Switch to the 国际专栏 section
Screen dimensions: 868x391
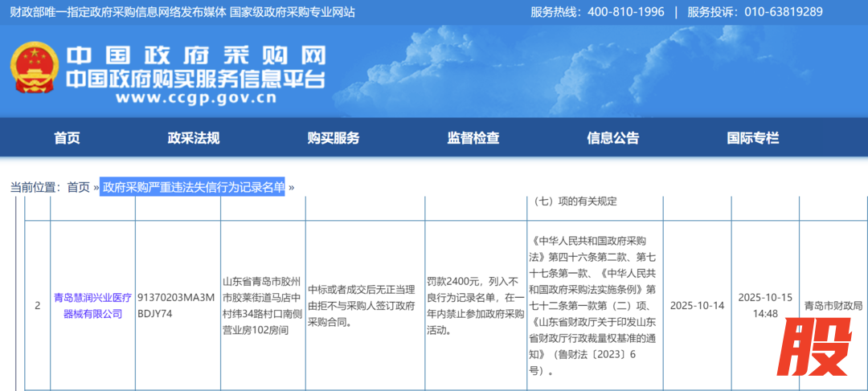752,137
